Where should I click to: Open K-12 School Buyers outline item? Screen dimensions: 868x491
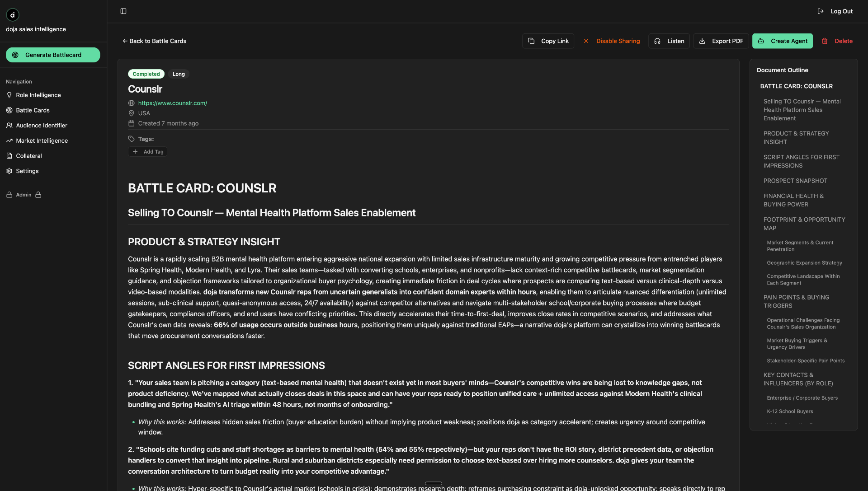(x=790, y=412)
